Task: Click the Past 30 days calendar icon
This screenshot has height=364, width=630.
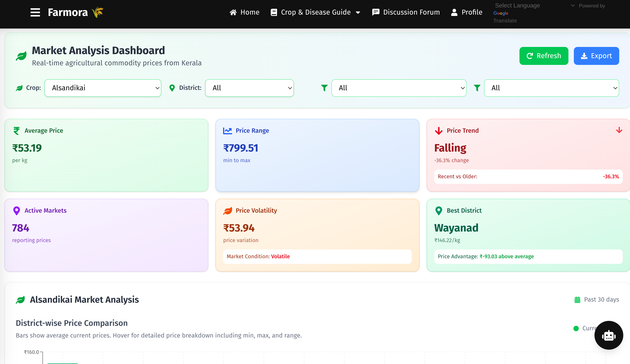Action: pyautogui.click(x=577, y=300)
